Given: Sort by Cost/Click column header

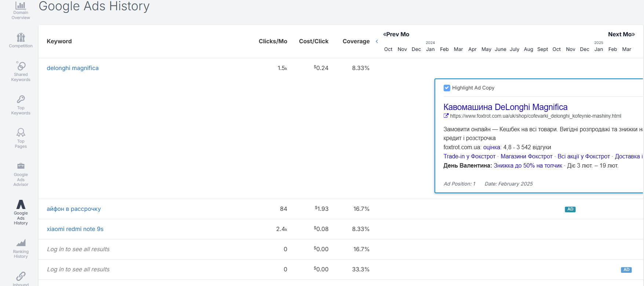Looking at the screenshot, I should click(314, 41).
